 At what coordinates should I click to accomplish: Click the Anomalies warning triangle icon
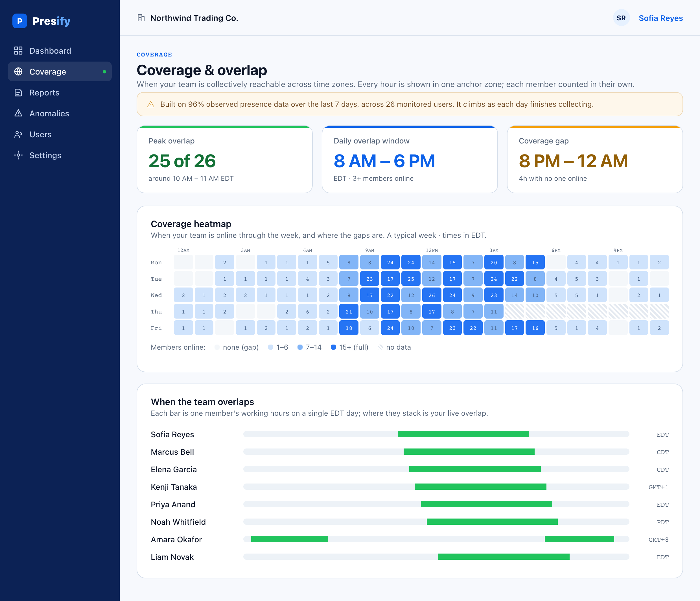pos(18,113)
